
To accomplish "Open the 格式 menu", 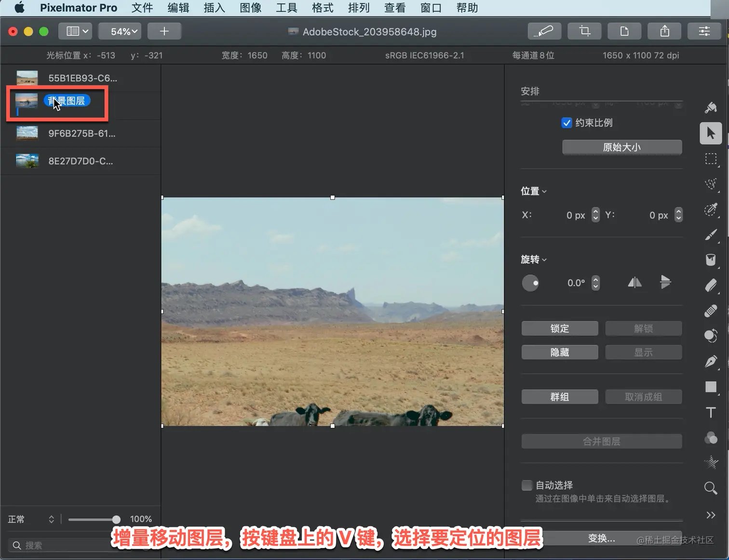I will click(323, 8).
